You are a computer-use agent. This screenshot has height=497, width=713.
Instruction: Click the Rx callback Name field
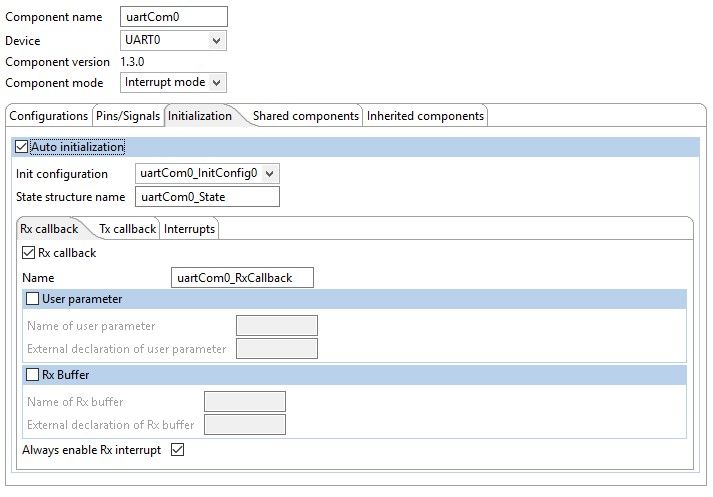pos(243,277)
